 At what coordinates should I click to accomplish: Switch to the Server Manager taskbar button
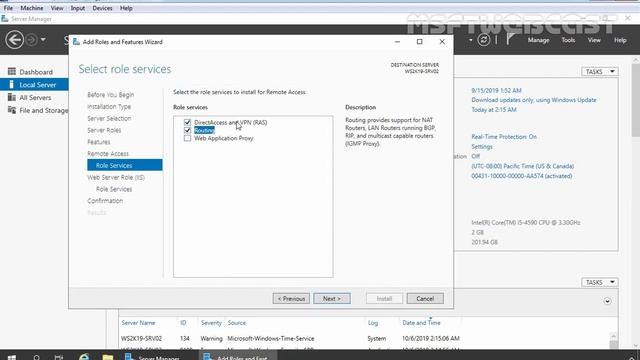(x=153, y=356)
